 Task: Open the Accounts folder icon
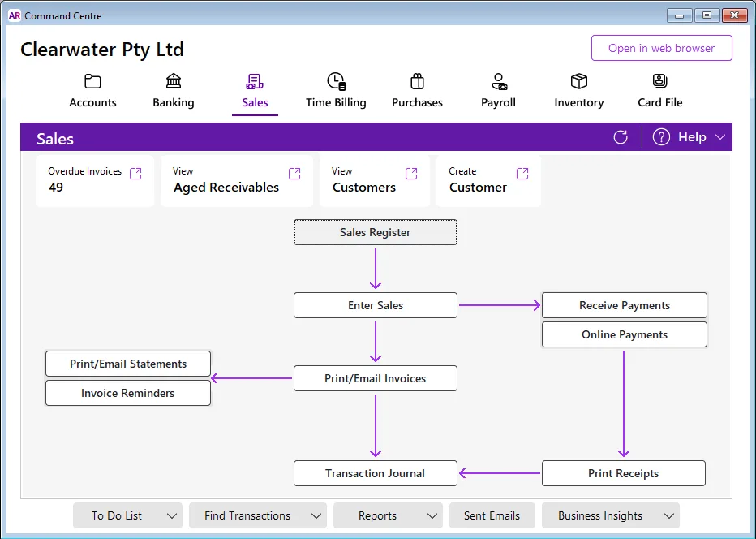coord(92,81)
